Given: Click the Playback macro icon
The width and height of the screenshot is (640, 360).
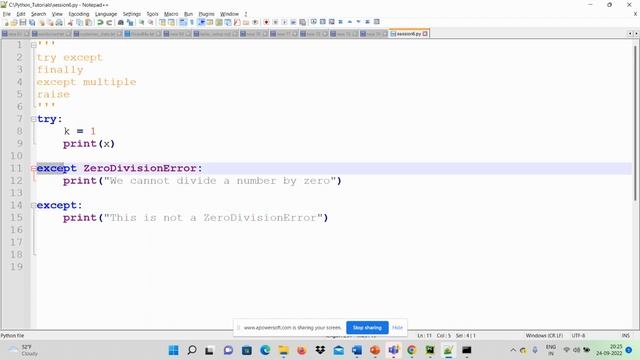Looking at the screenshot, I should (284, 22).
